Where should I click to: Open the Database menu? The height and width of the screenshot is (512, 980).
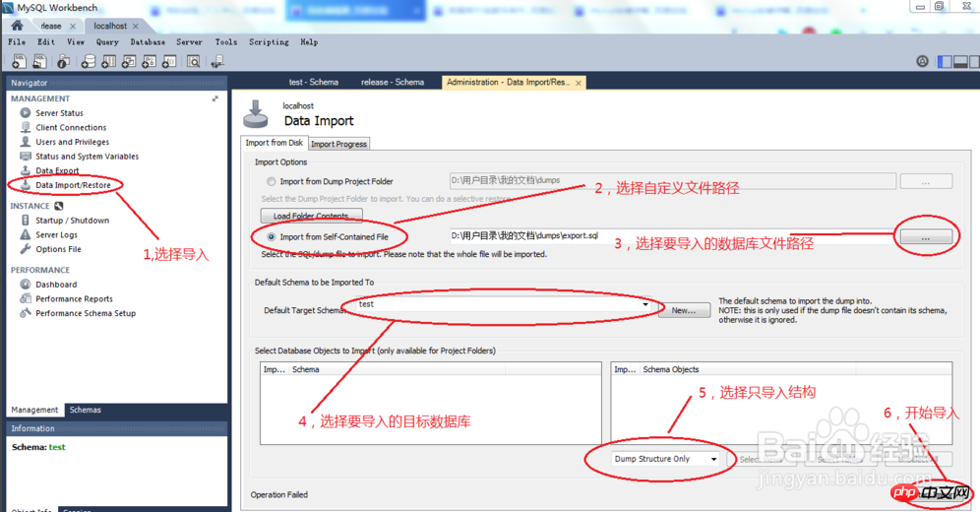coord(149,42)
